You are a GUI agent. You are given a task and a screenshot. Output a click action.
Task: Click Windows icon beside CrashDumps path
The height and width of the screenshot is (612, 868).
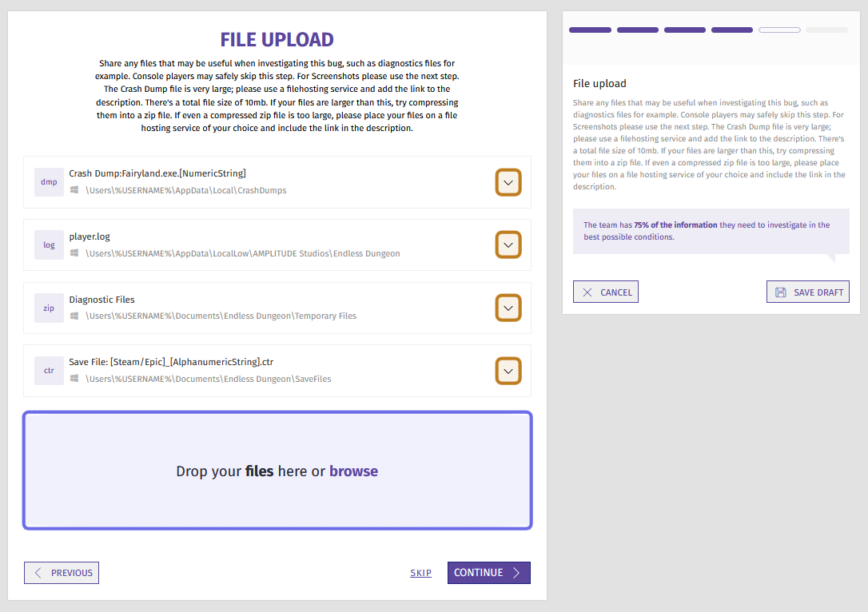[74, 190]
